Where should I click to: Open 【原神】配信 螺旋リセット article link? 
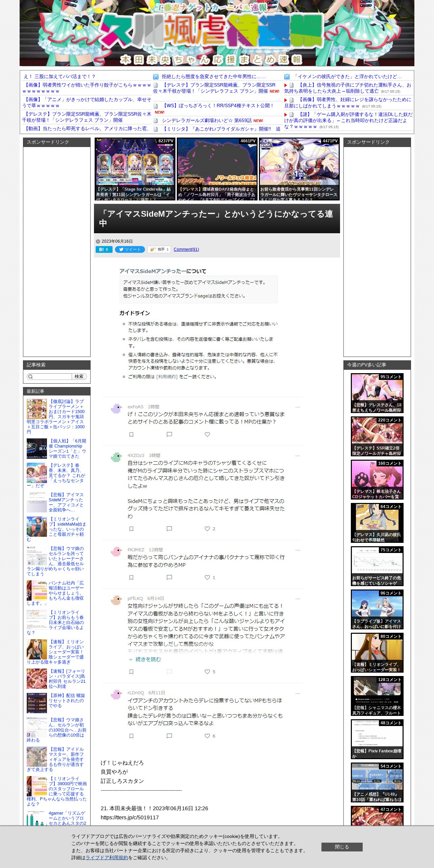tap(67, 701)
